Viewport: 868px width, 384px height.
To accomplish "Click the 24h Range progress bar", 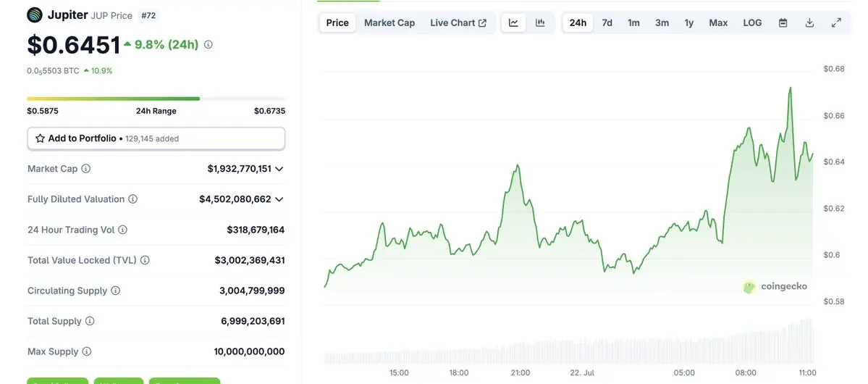I will coord(156,99).
